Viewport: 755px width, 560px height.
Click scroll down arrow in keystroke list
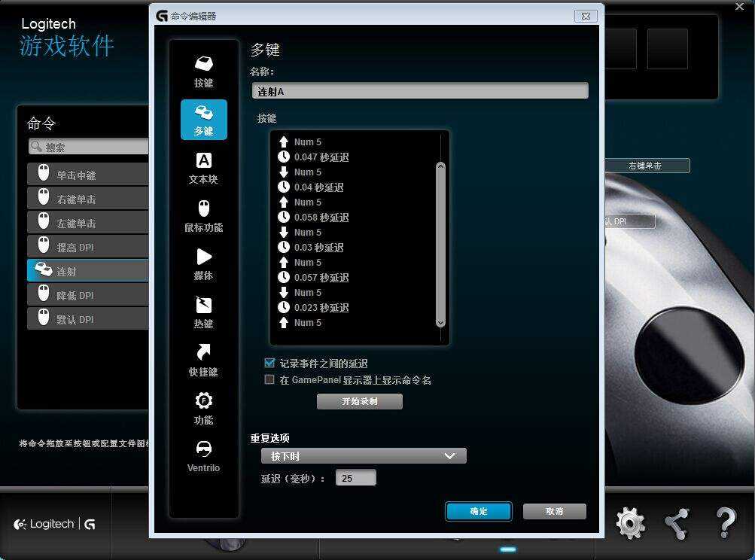point(440,323)
